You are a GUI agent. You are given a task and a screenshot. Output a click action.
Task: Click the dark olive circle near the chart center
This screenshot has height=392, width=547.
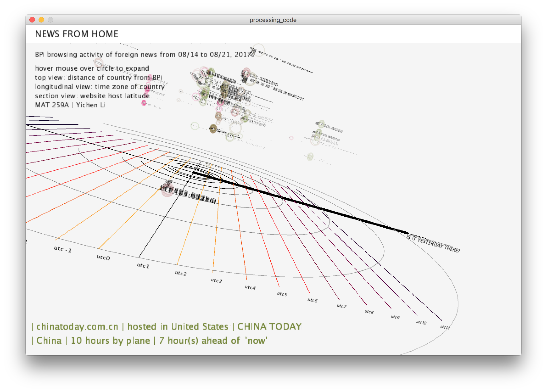(213, 128)
